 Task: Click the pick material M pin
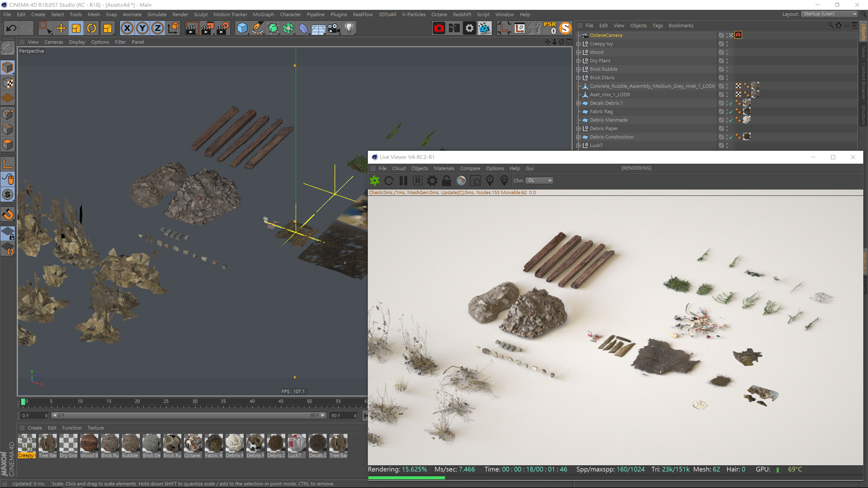(505, 181)
